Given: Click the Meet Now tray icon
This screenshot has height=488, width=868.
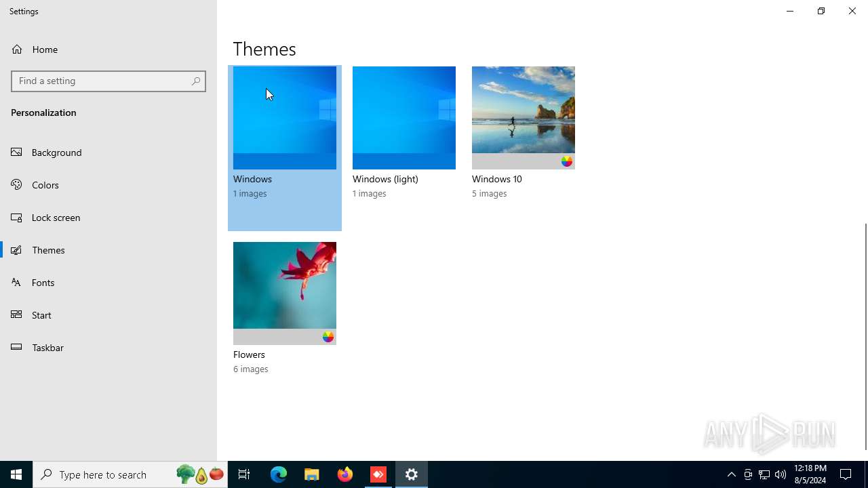Looking at the screenshot, I should (x=748, y=474).
